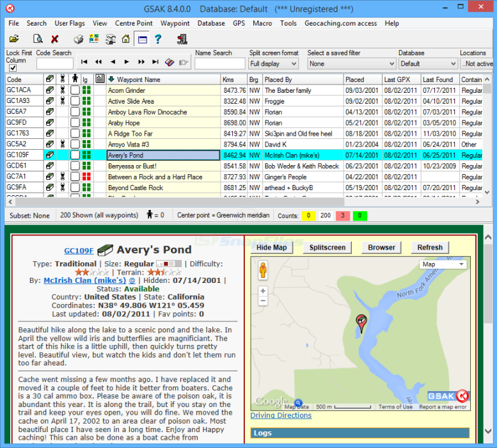
Task: Open the Split screen format dropdown
Action: (274, 63)
